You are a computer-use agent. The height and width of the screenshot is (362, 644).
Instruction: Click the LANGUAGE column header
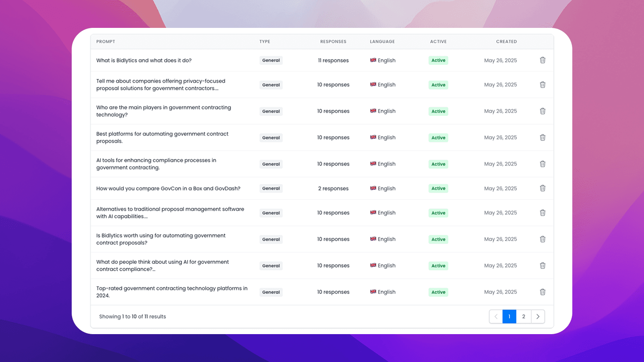(382, 41)
